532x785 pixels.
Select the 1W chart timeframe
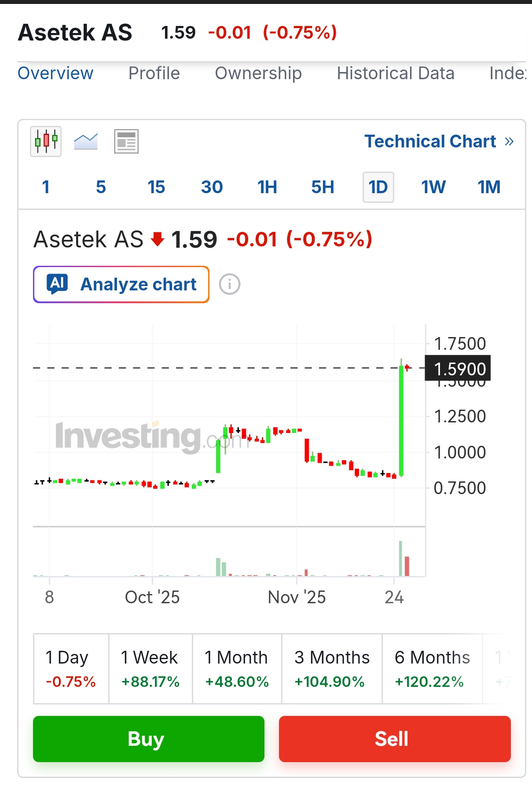(x=433, y=187)
